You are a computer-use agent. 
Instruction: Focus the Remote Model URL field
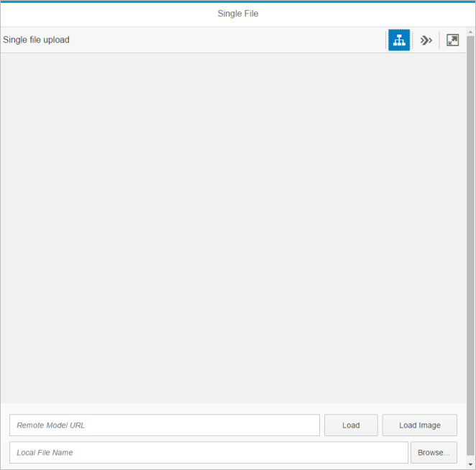[165, 425]
